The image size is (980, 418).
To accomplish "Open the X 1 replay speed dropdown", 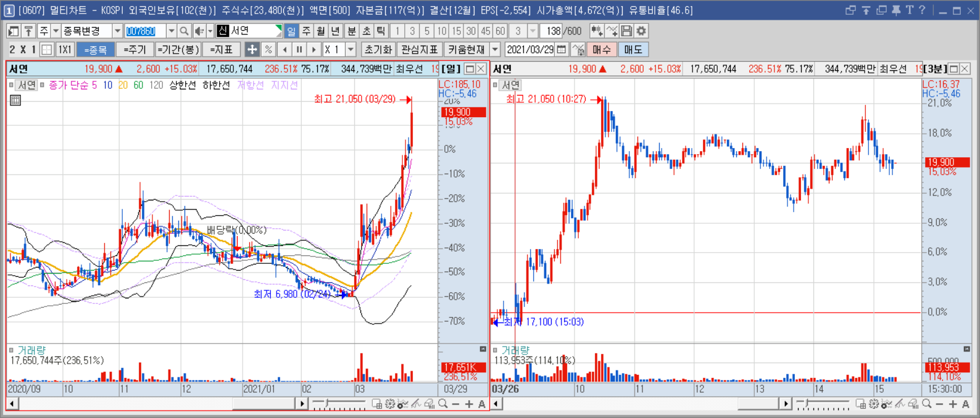I will click(351, 49).
